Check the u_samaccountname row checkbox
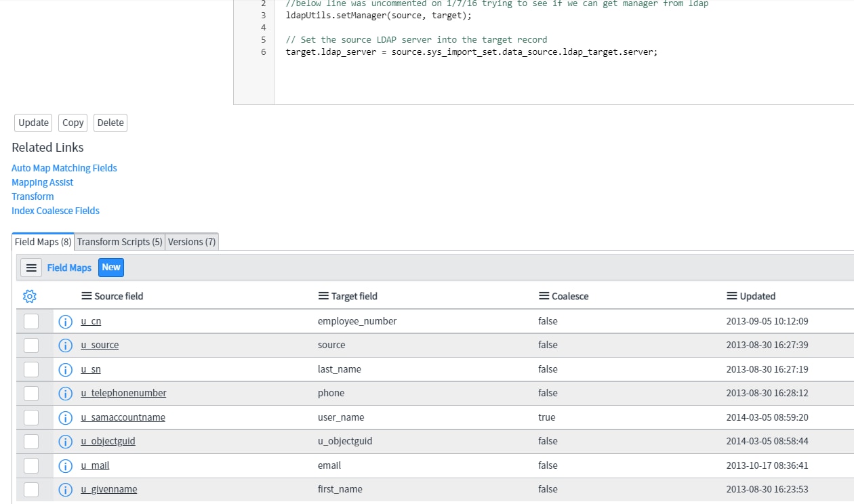 tap(31, 418)
